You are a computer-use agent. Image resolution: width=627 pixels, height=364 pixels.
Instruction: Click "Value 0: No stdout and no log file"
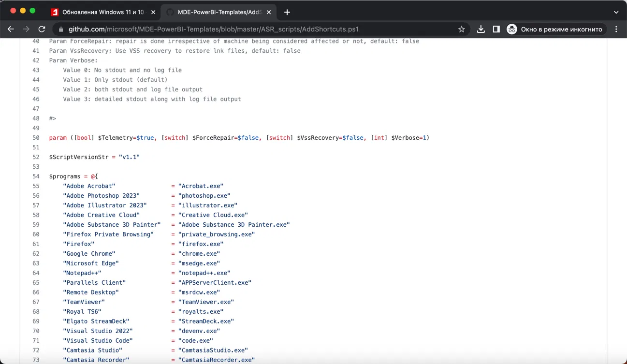point(122,70)
